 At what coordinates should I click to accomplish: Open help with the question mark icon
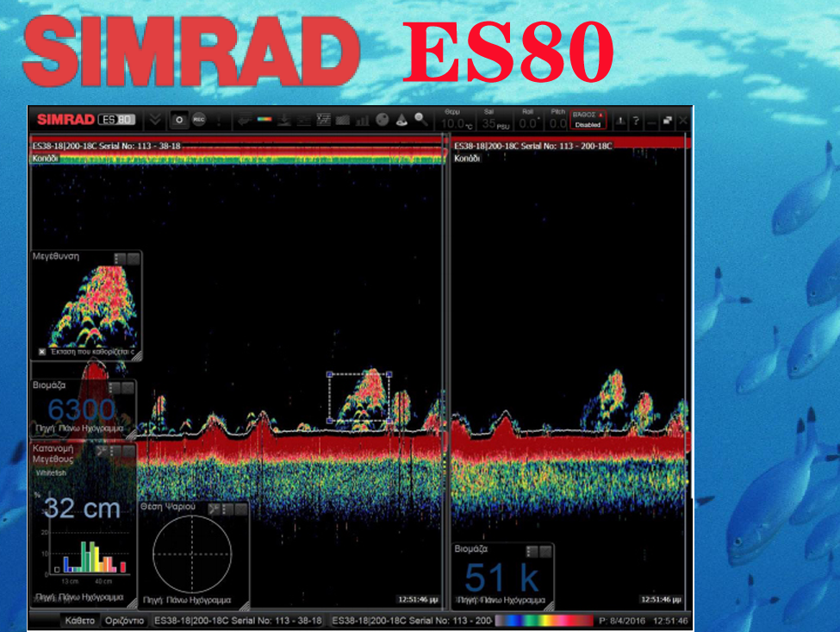(635, 122)
